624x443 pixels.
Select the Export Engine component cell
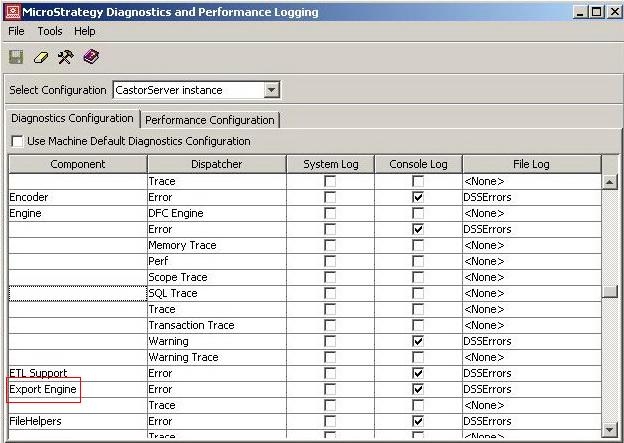tap(43, 390)
